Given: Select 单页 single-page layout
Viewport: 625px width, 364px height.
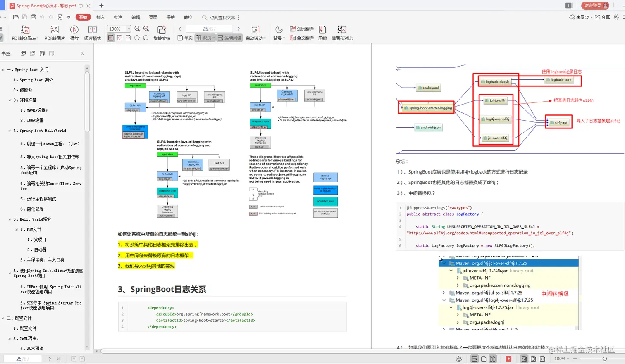Looking at the screenshot, I should click(x=185, y=38).
